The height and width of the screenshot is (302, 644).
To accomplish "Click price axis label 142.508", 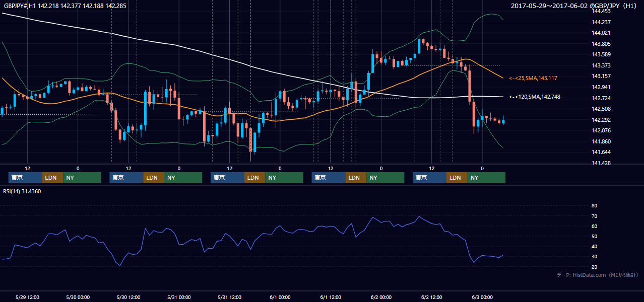I will point(601,109).
